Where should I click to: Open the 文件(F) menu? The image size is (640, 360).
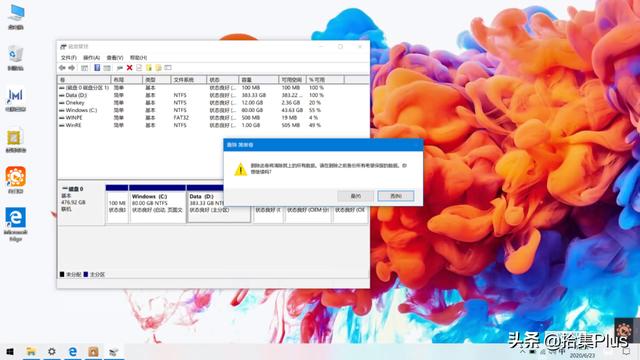[x=69, y=58]
